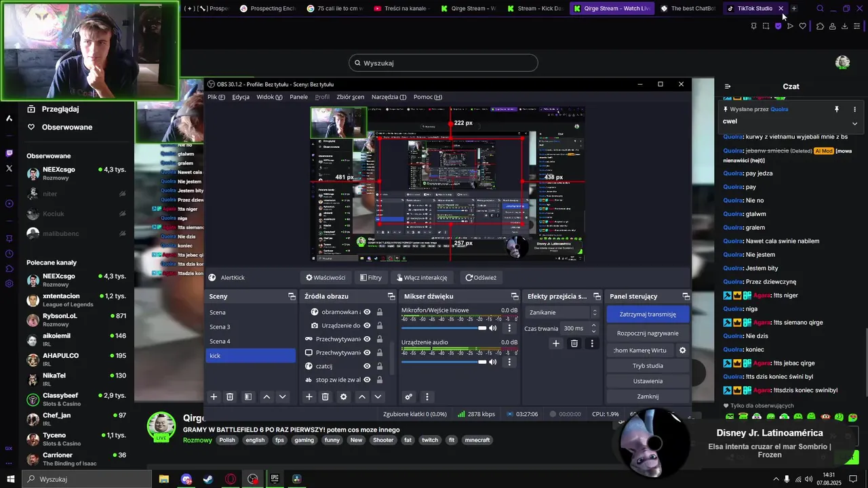Image resolution: width=868 pixels, height=488 pixels.
Task: Click browser snapshot selection icon
Action: 766,26
